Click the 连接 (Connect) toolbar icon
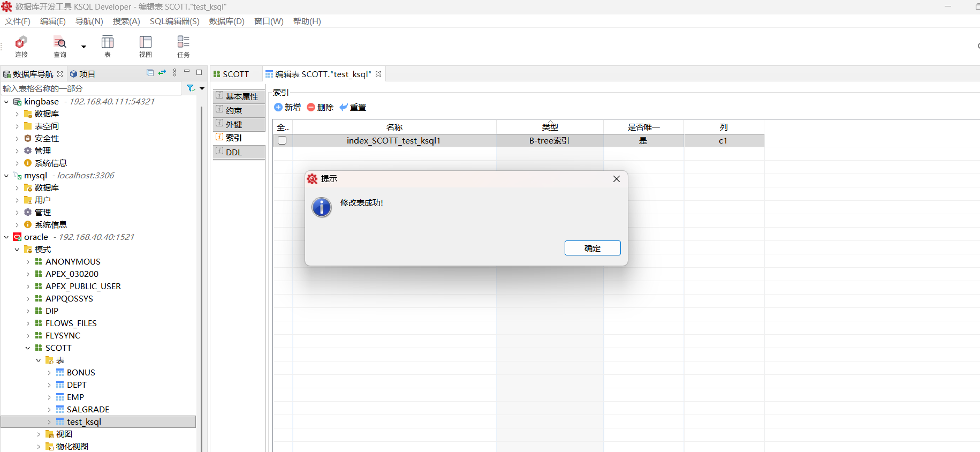The width and height of the screenshot is (980, 452). click(21, 43)
